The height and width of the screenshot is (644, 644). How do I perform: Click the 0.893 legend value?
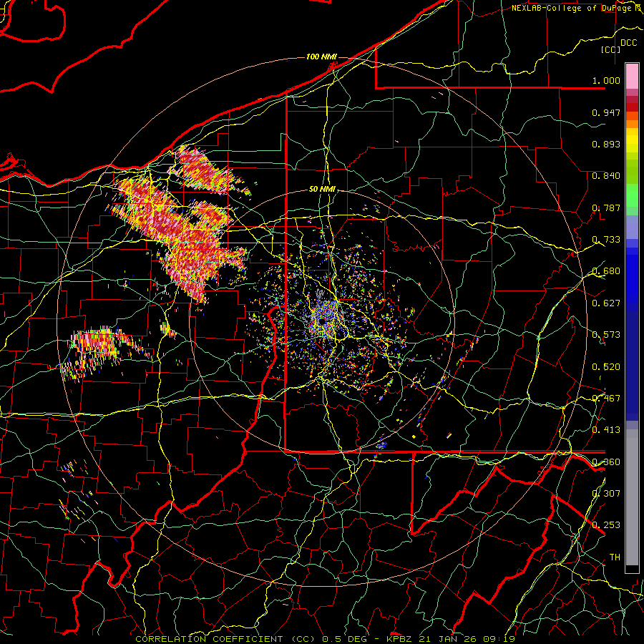606,144
